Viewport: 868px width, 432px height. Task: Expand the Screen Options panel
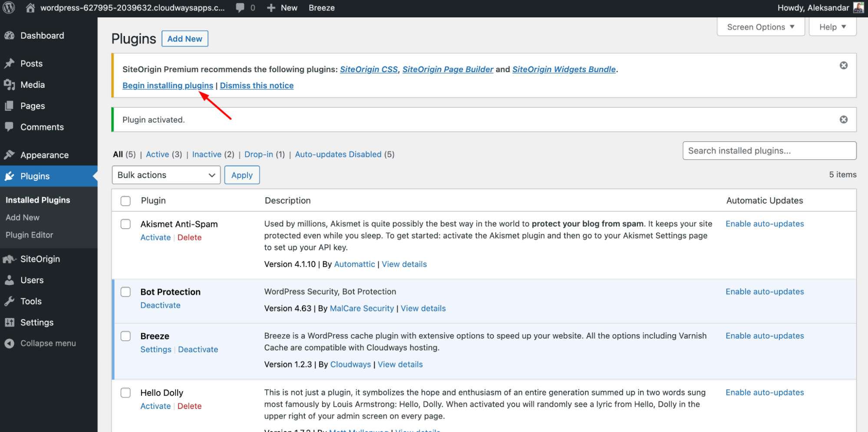760,27
